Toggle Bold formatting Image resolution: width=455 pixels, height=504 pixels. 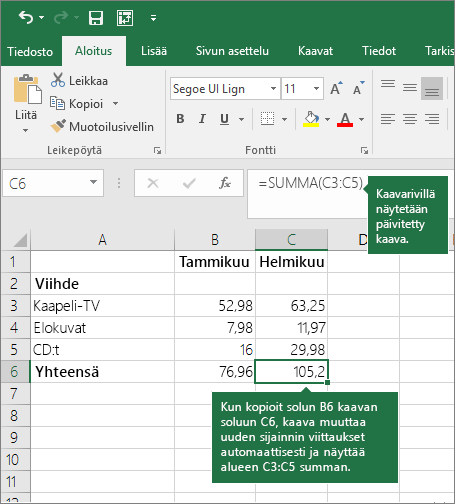180,119
